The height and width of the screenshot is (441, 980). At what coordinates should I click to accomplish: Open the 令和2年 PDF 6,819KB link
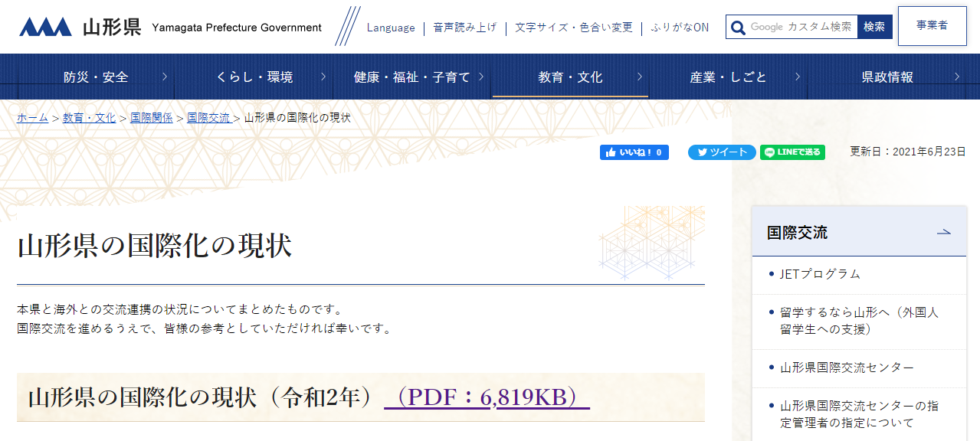coord(487,397)
